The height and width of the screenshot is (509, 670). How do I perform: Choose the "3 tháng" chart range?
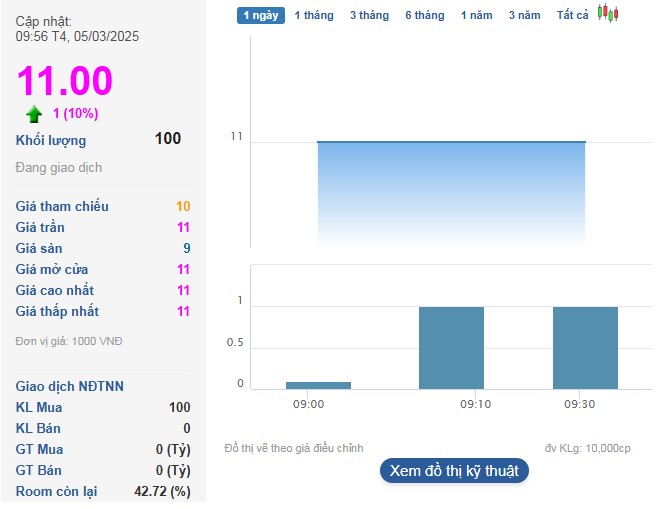point(369,15)
